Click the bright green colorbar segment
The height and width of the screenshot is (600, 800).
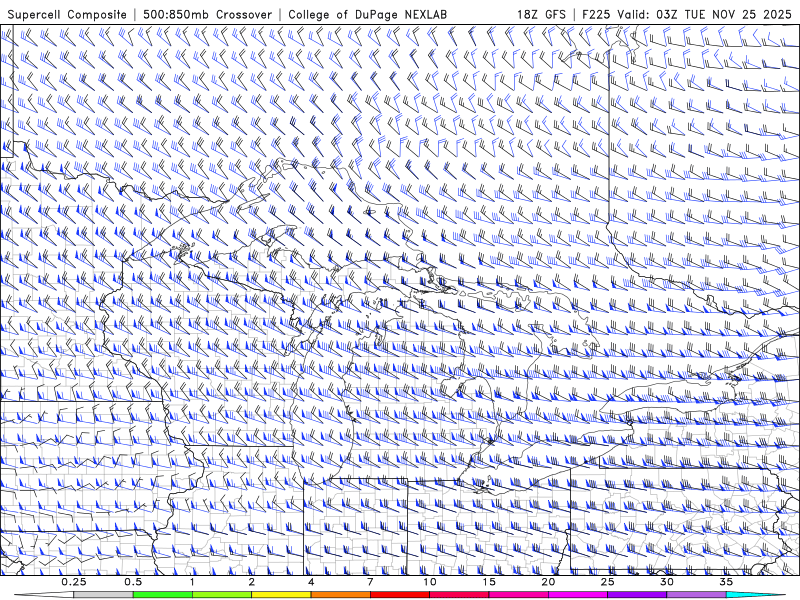click(163, 595)
